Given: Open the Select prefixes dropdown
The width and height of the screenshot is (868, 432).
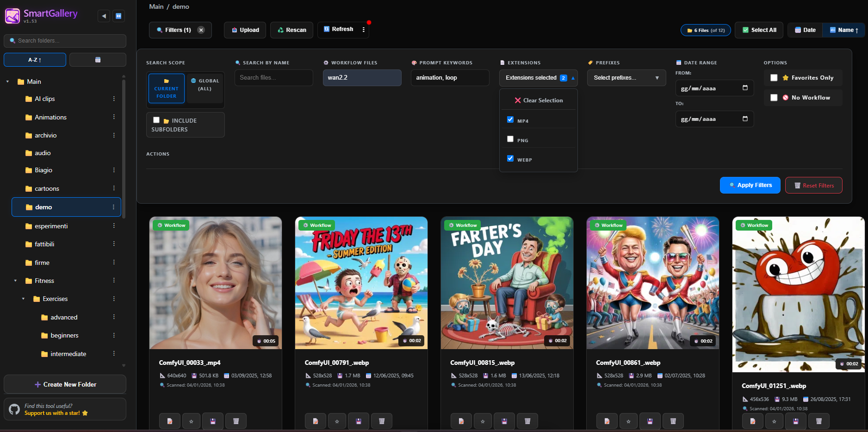Looking at the screenshot, I should click(x=626, y=77).
